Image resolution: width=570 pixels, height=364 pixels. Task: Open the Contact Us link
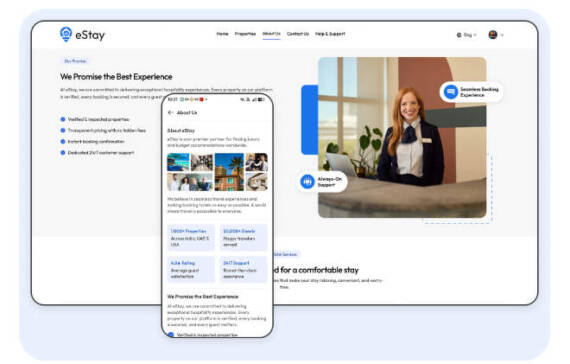[x=298, y=34]
